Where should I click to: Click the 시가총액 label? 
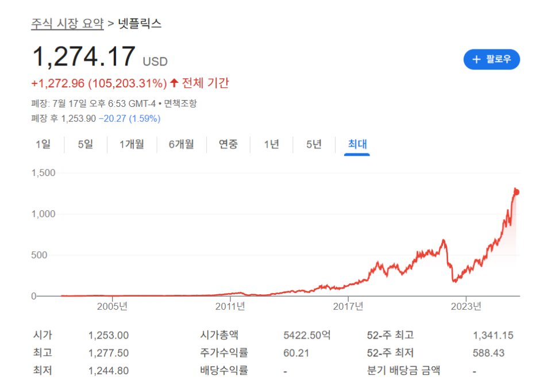(x=219, y=335)
